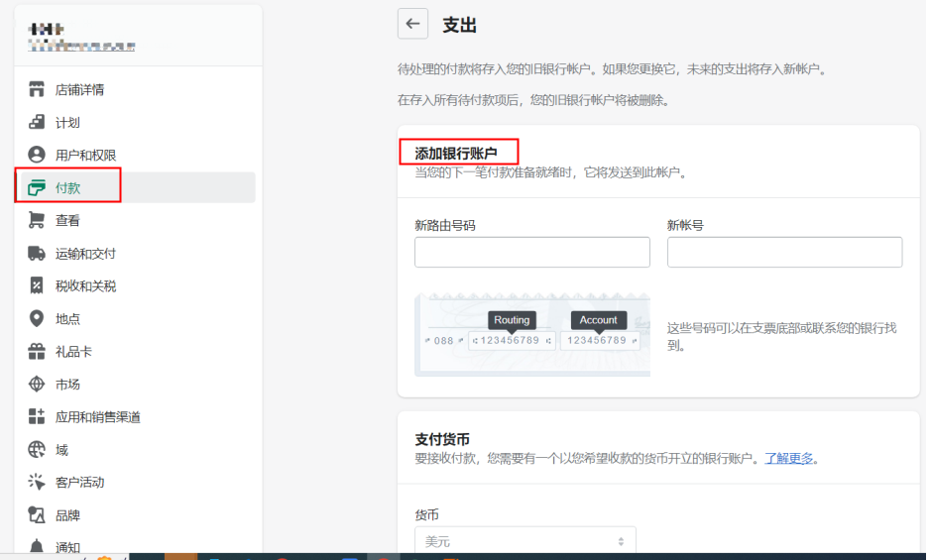
Task: Go to the 域 domains menu item
Action: coord(61,449)
